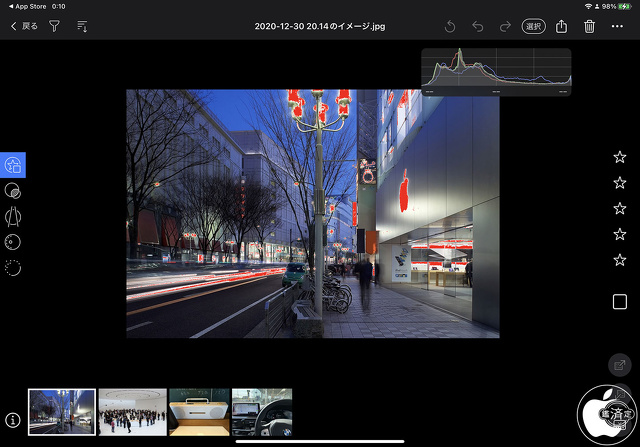Select the radial dial adjustment tool
This screenshot has width=640, height=447.
click(13, 242)
